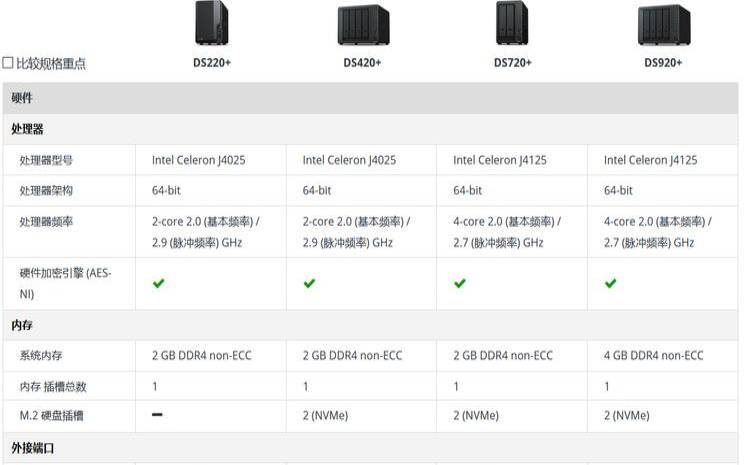Select the DS920+ model name

(x=663, y=63)
